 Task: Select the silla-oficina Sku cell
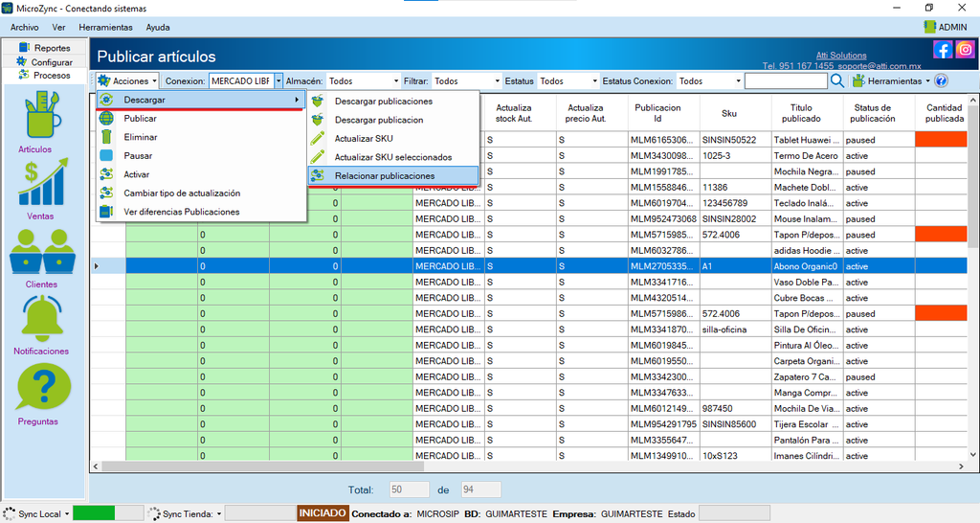tap(736, 330)
